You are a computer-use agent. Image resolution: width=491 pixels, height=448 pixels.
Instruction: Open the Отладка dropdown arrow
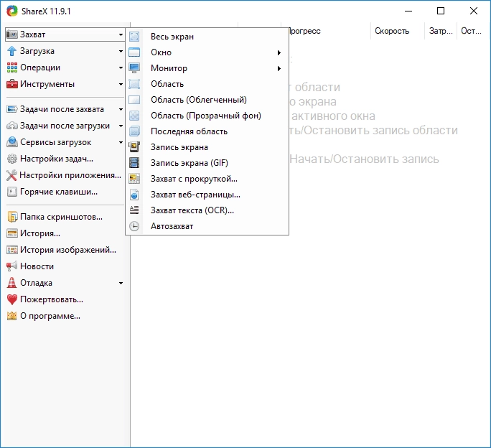coord(121,283)
